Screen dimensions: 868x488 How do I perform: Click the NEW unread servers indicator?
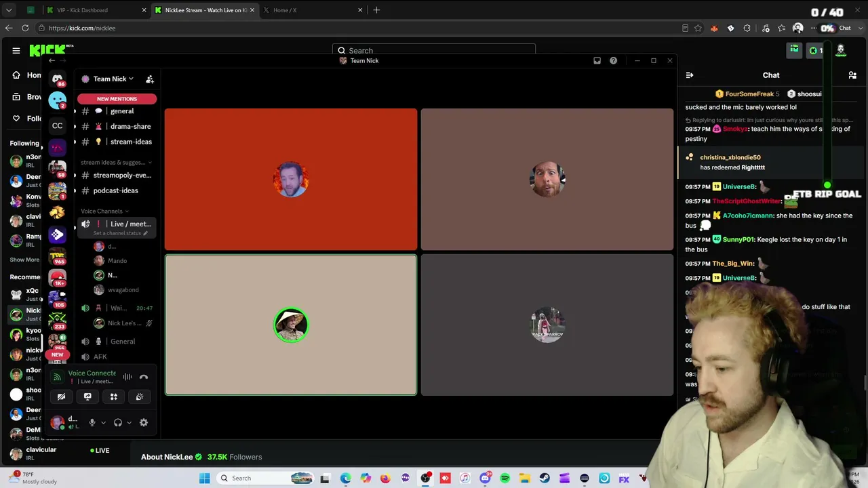(x=58, y=355)
